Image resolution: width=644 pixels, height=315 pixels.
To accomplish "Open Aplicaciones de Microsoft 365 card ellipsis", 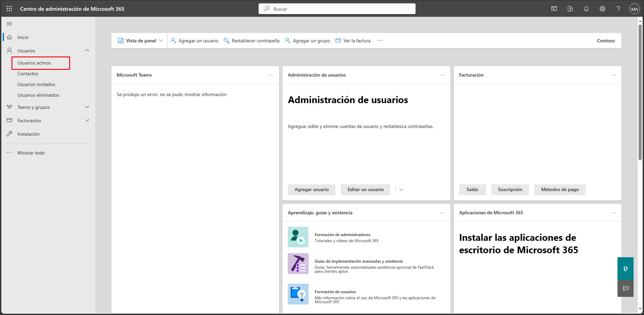I will pyautogui.click(x=613, y=213).
